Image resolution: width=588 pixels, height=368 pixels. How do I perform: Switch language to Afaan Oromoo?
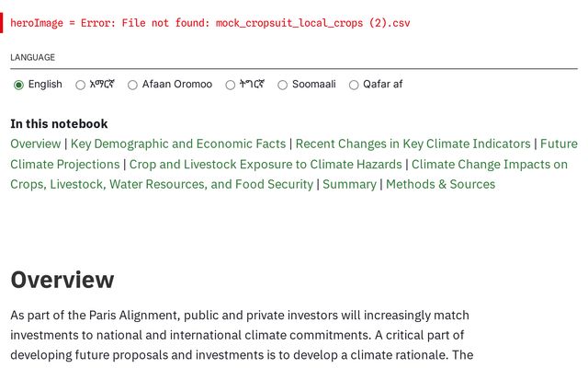coord(132,85)
